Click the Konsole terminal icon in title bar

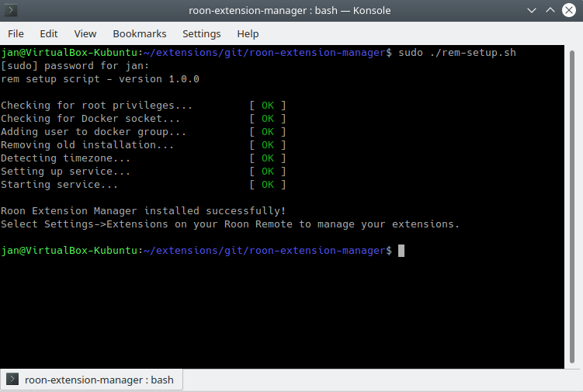pos(11,10)
